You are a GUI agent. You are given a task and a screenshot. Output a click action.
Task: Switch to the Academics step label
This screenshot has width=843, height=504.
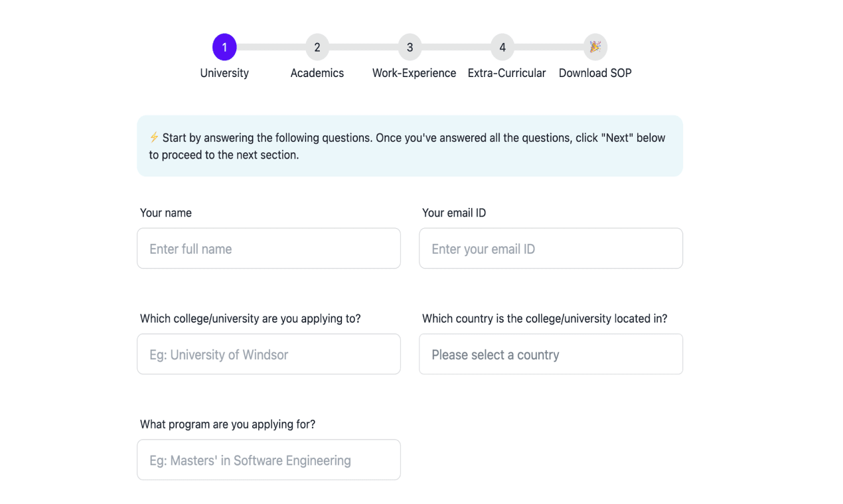click(317, 73)
